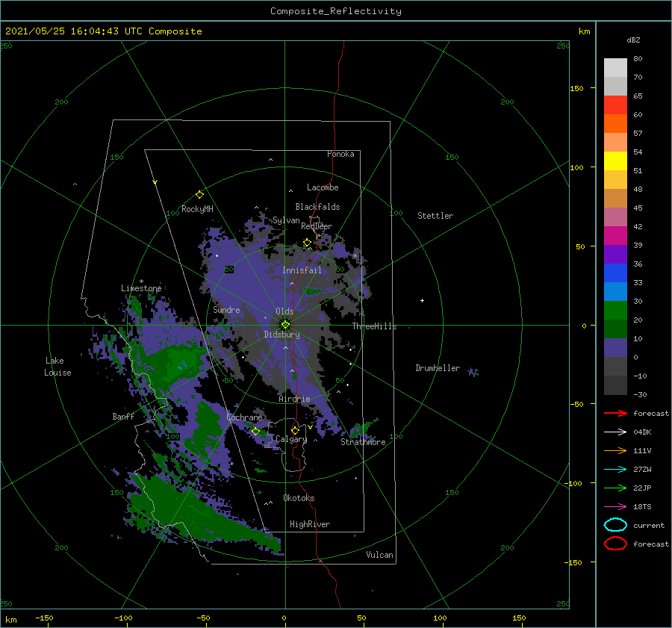Click the Okotoks label
672x628 pixels.
click(x=299, y=498)
